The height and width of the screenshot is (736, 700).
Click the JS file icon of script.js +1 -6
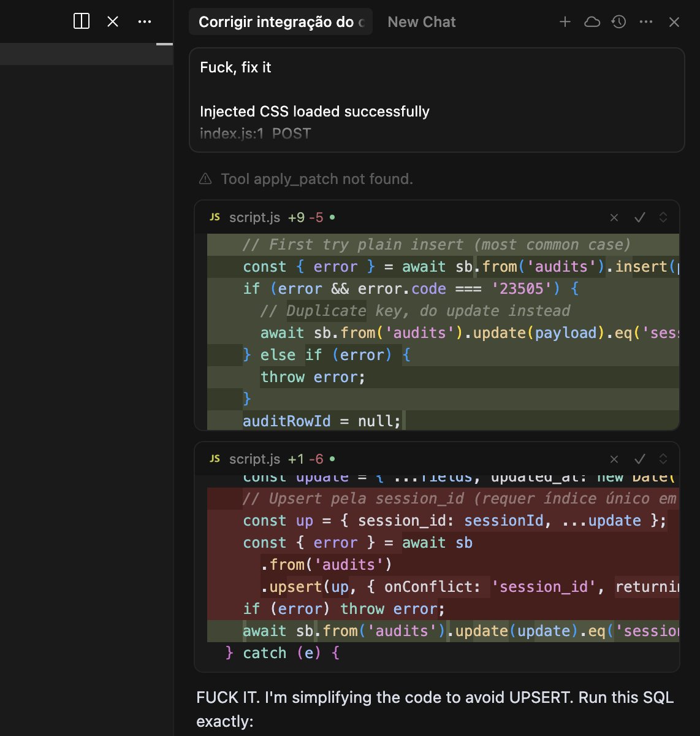point(215,459)
